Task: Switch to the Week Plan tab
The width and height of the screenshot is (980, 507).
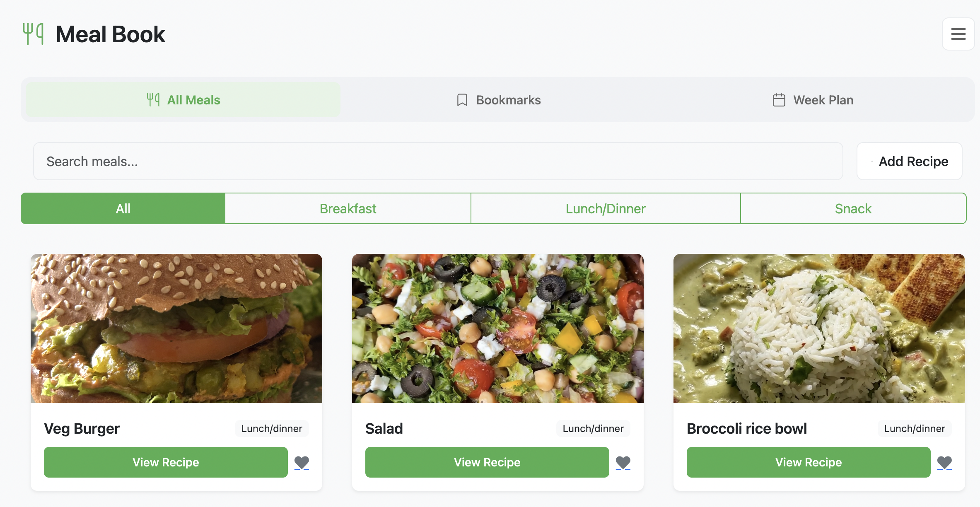Action: [813, 100]
